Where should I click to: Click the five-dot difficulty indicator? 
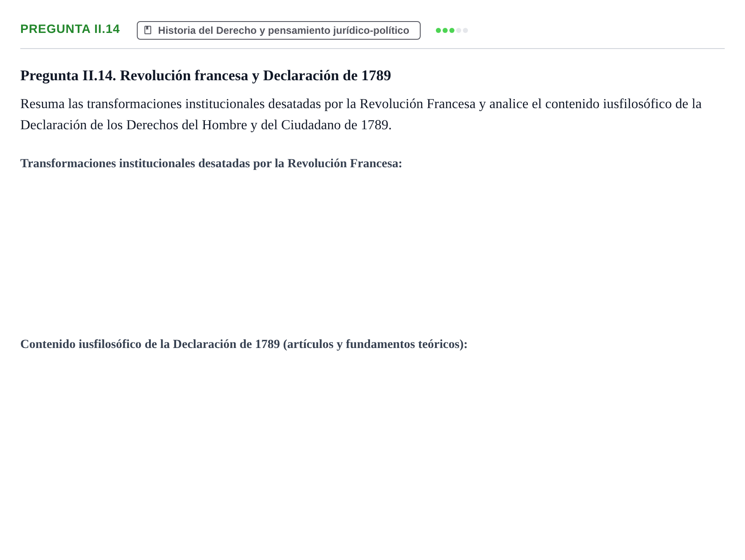(x=452, y=30)
